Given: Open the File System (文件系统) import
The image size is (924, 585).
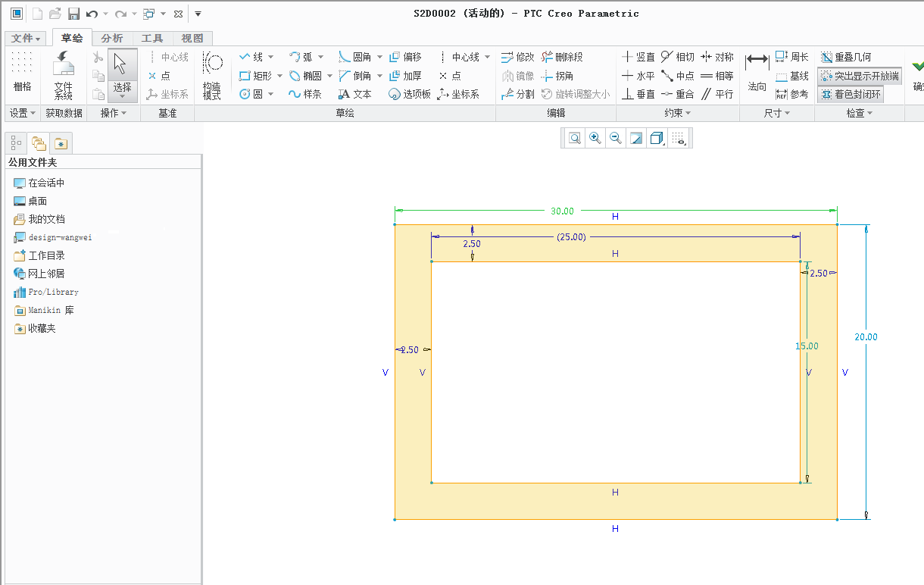Looking at the screenshot, I should [x=64, y=75].
